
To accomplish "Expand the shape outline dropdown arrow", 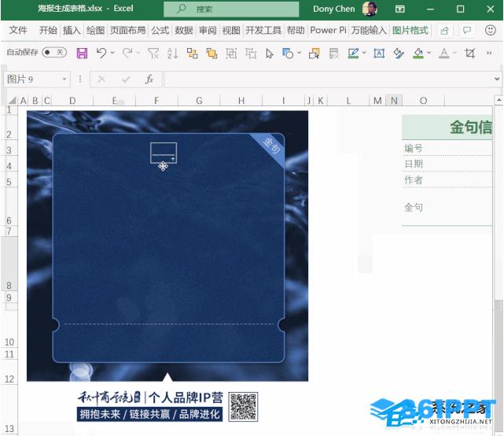I will coord(364,53).
